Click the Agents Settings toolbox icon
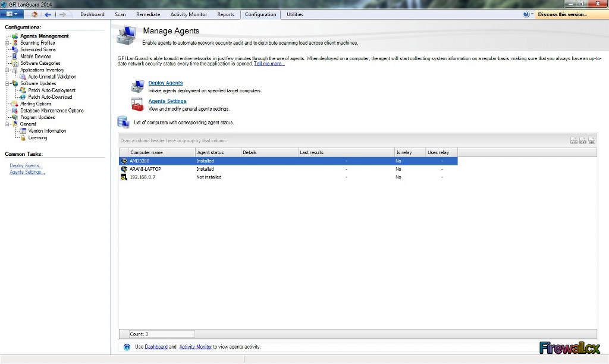 coord(137,104)
